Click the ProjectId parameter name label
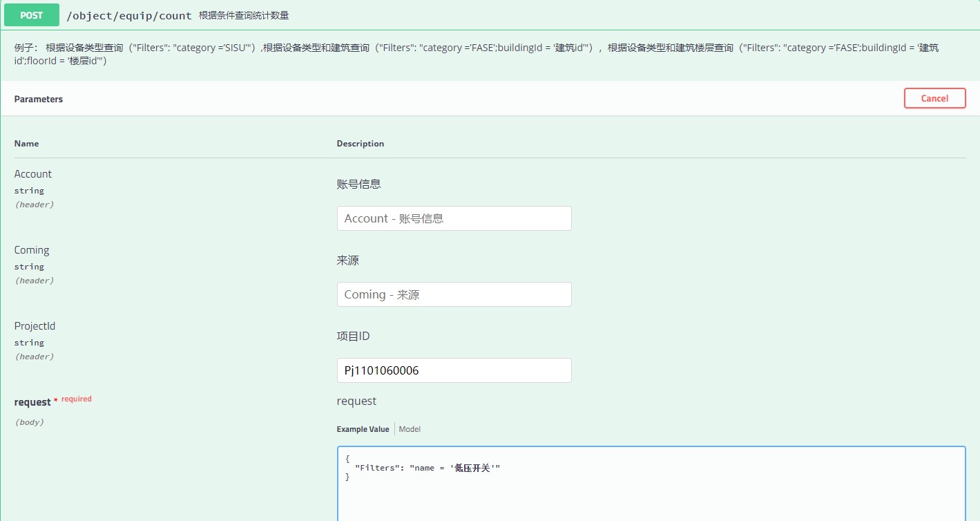 coord(35,326)
